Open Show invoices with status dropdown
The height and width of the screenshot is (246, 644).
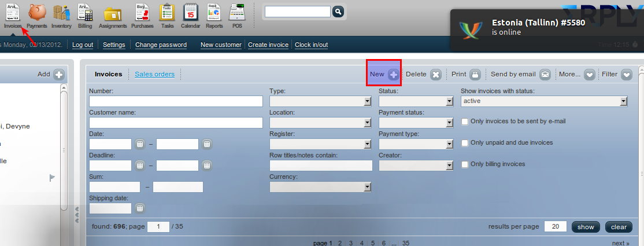point(544,101)
